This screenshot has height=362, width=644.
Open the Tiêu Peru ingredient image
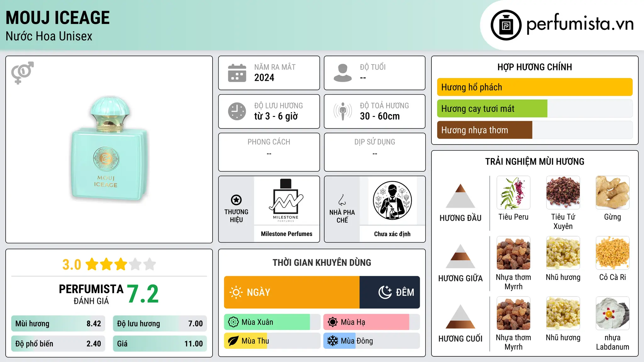coord(514,193)
